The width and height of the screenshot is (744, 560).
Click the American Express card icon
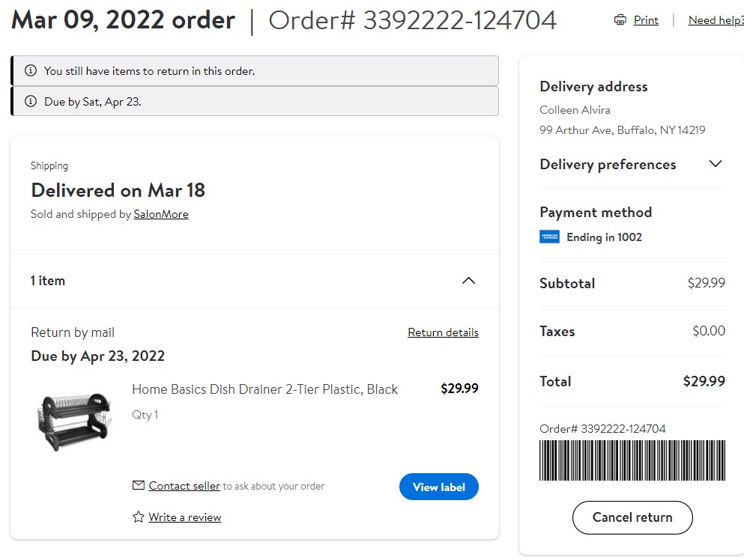(549, 237)
